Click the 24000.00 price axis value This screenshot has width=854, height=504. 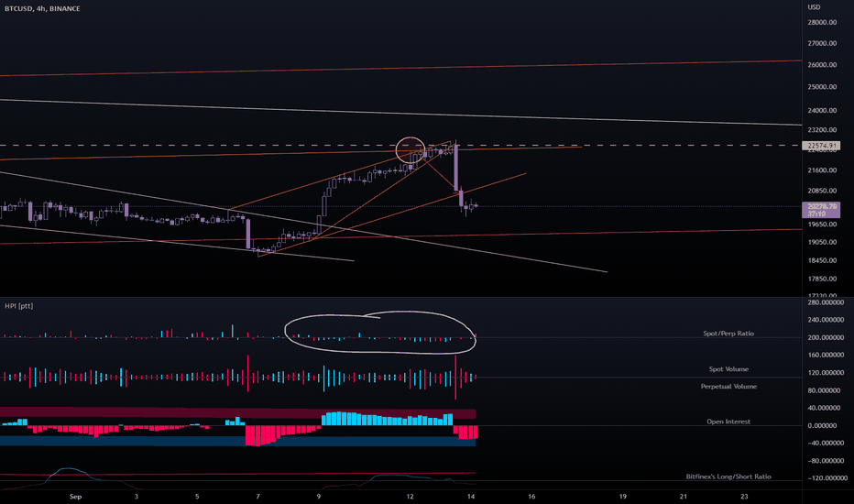[823, 110]
